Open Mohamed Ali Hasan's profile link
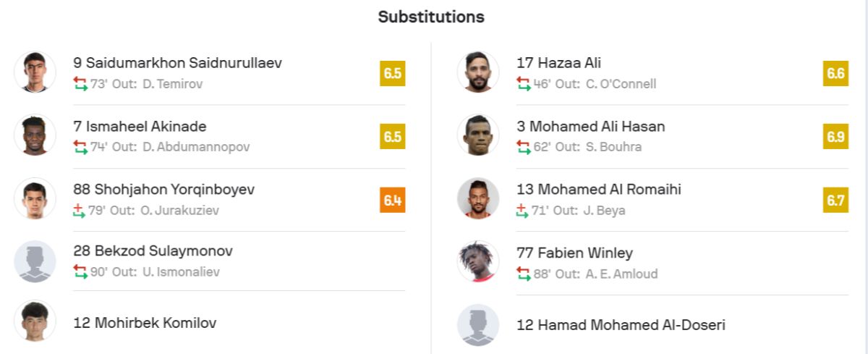Screen dimensions: 868x354 coord(590,127)
